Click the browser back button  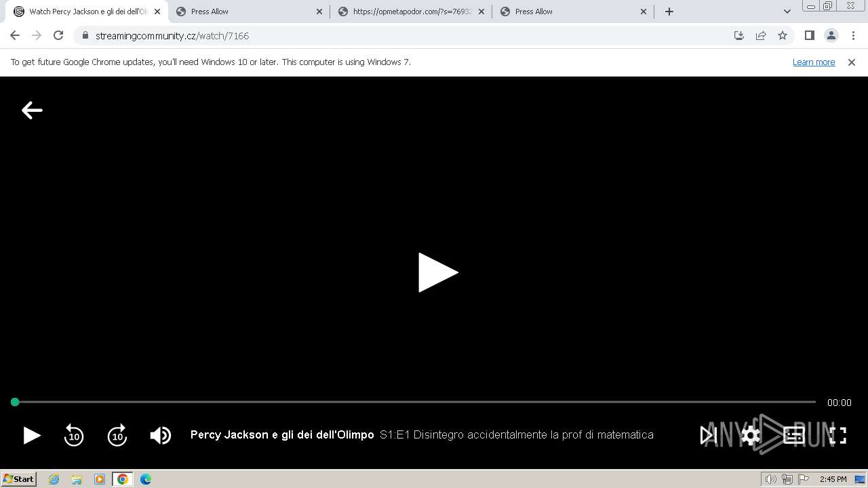coord(15,35)
